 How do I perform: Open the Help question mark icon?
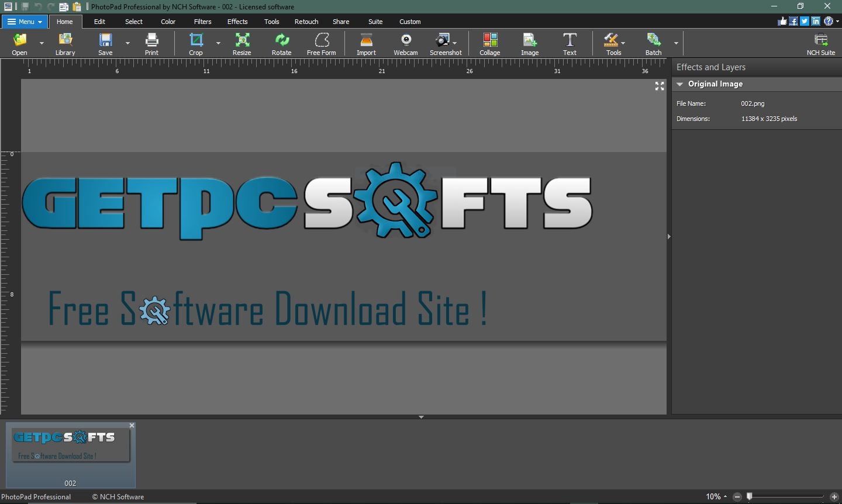[x=828, y=21]
